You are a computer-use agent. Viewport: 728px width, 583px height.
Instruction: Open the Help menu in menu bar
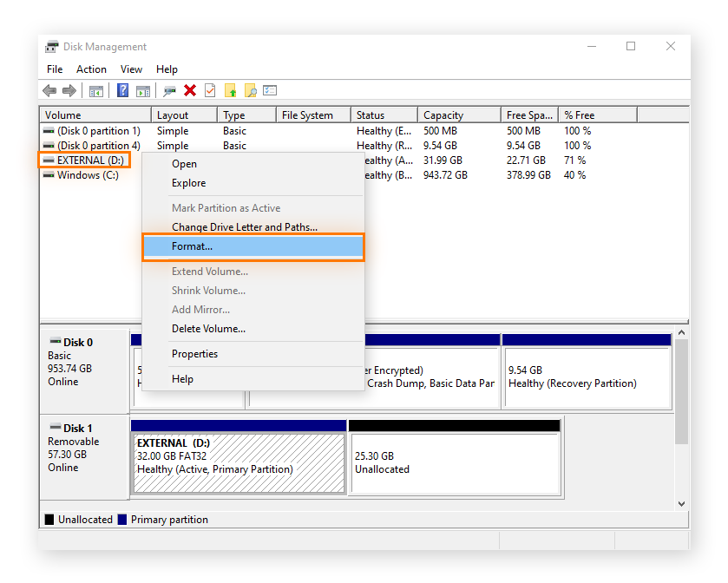(x=167, y=69)
